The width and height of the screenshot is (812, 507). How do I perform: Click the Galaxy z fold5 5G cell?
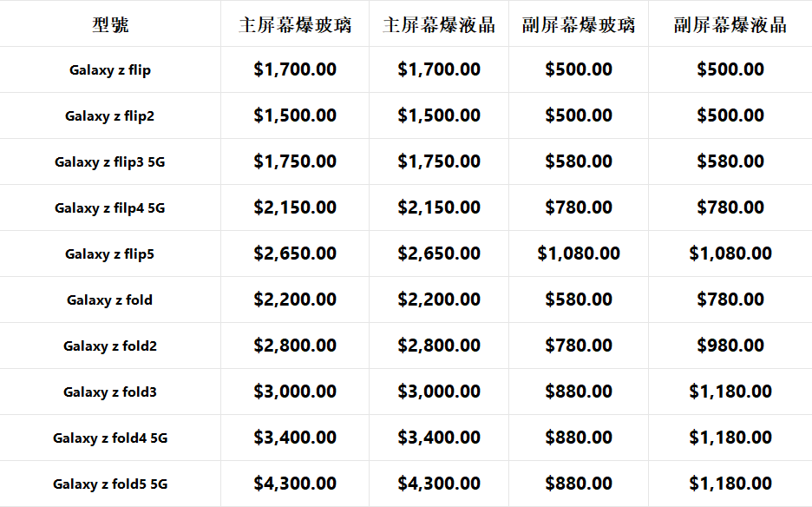[x=110, y=484]
